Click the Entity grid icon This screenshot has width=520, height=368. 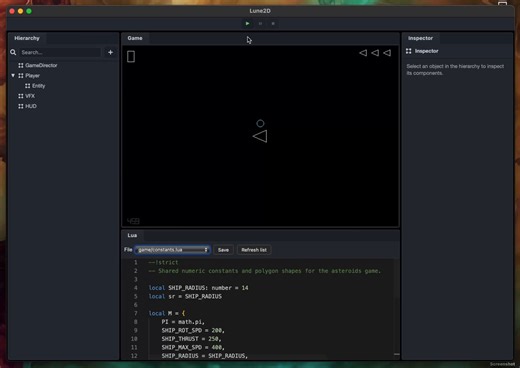pyautogui.click(x=28, y=86)
